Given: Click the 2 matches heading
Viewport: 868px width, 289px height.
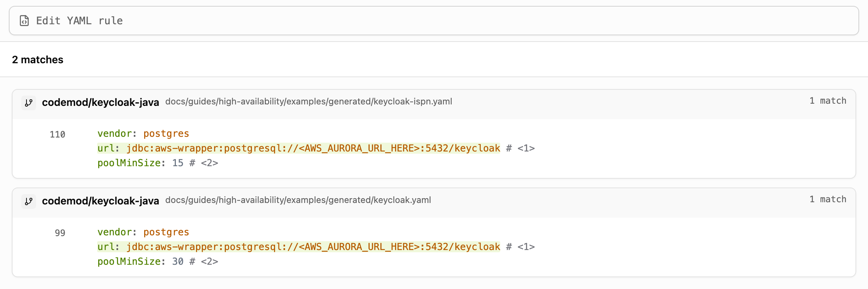Looking at the screenshot, I should (x=38, y=60).
